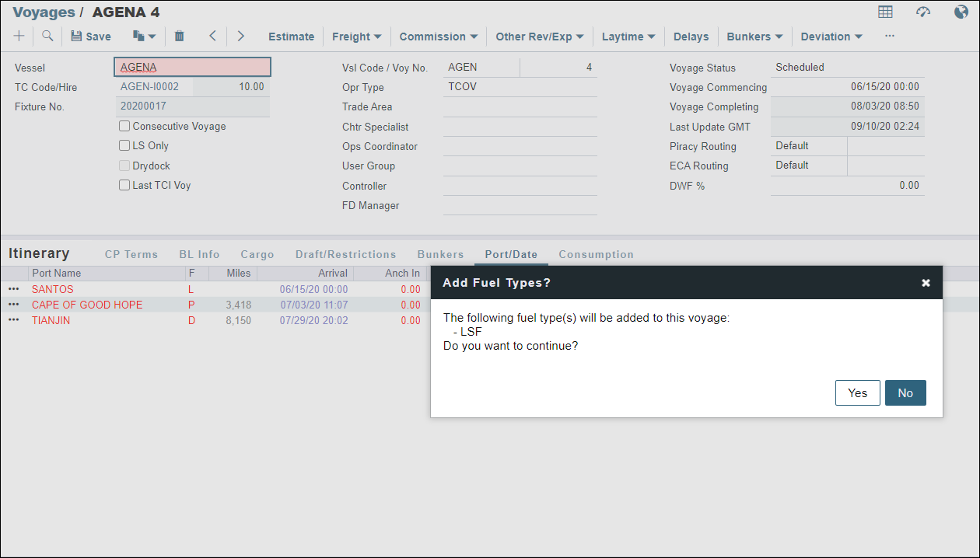Enable the Consecutive Voyage checkbox

pyautogui.click(x=124, y=126)
